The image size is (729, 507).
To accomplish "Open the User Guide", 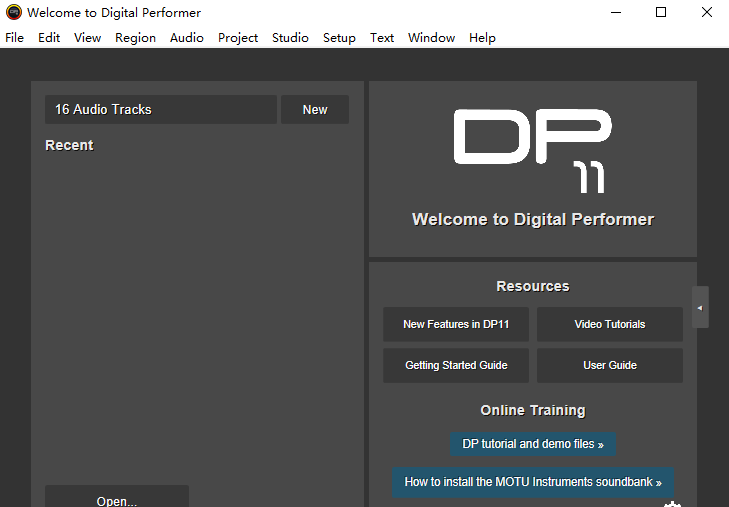I will coord(610,365).
